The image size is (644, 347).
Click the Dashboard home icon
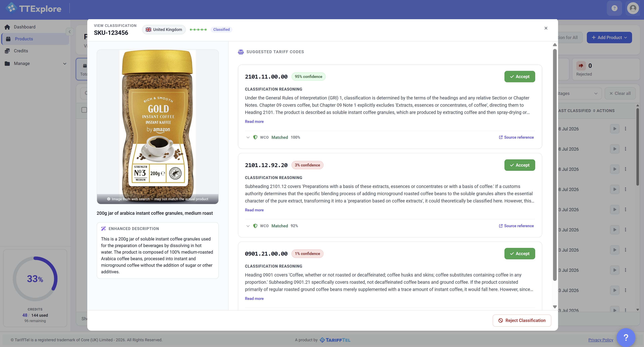click(x=7, y=27)
